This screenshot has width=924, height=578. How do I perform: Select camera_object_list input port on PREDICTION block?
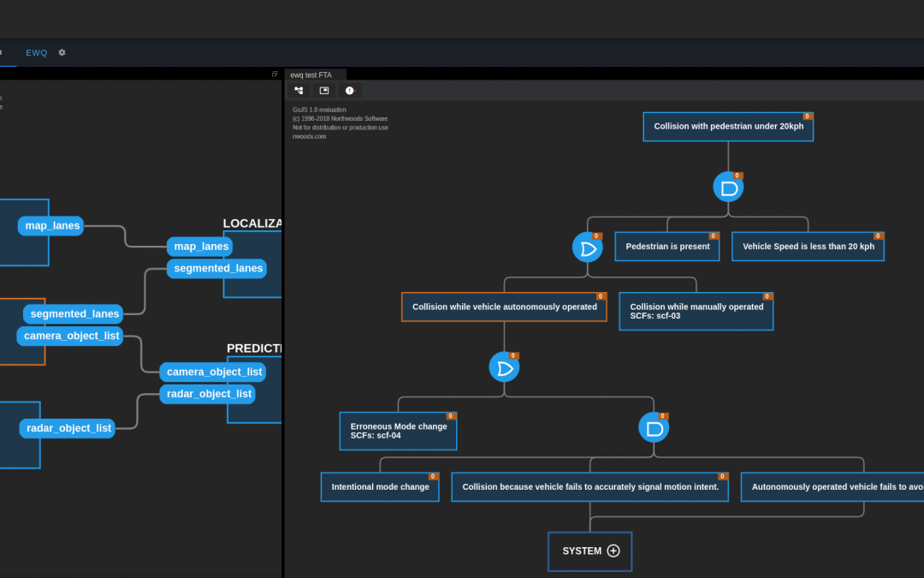pos(213,372)
